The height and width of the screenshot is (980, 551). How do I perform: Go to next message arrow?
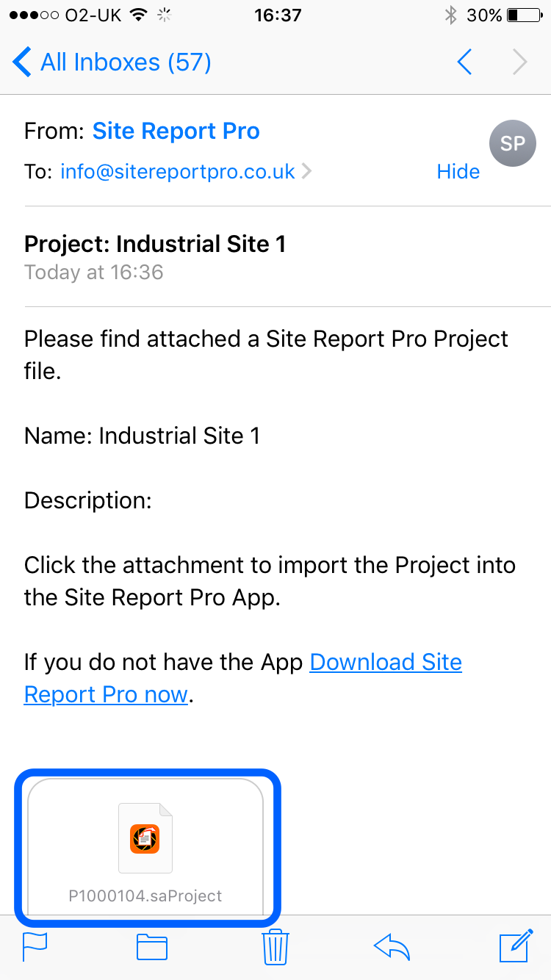520,62
